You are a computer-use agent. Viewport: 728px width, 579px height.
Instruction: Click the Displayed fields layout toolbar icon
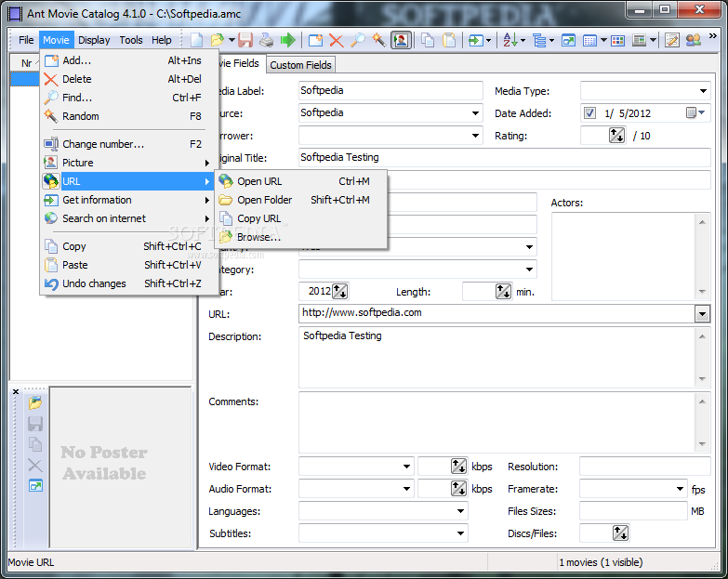tap(640, 40)
